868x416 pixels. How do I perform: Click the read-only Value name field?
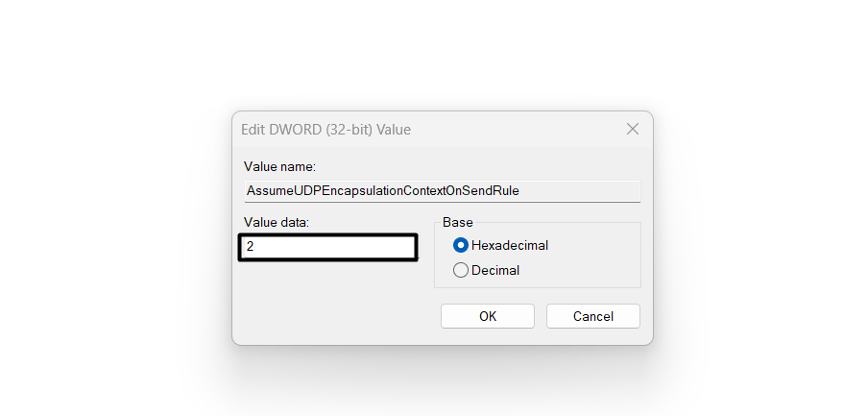click(442, 190)
